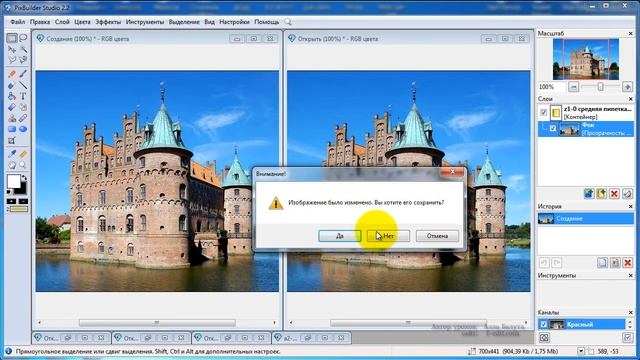640x360 pixels.
Task: Select the rectangular selection tool
Action: (12, 38)
